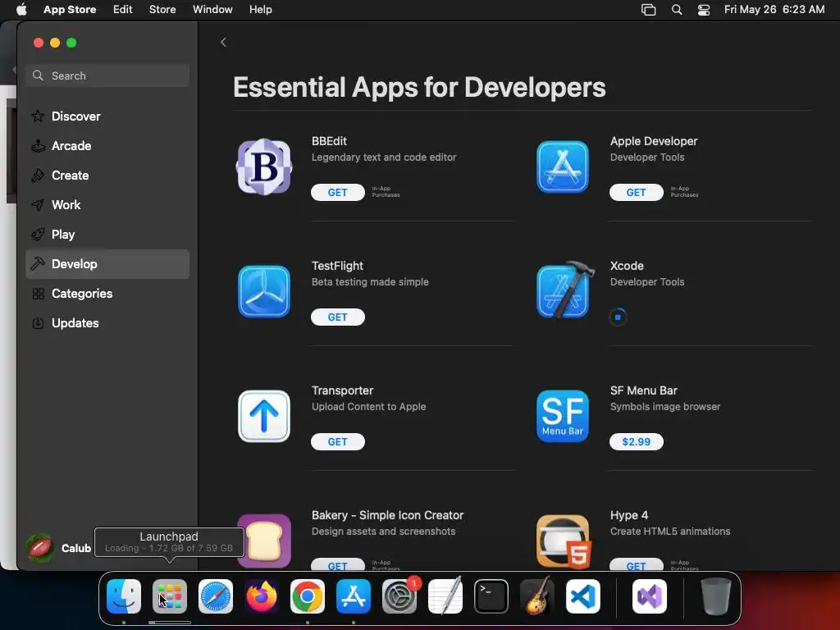Buy SF Menu Bar for $2.99
This screenshot has height=630, width=840.
click(x=636, y=442)
